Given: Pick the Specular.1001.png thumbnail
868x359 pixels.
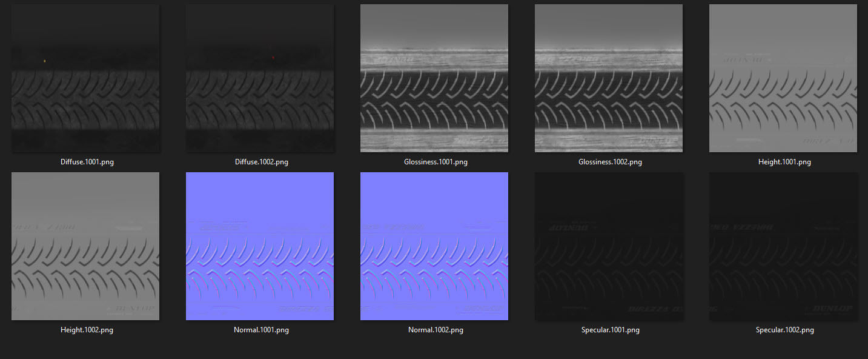Looking at the screenshot, I should [609, 246].
